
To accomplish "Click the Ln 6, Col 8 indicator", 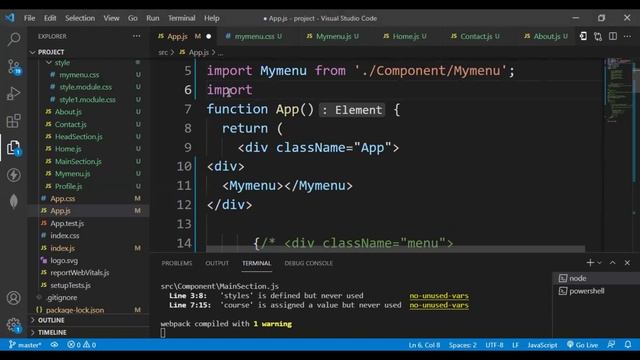I will point(424,345).
